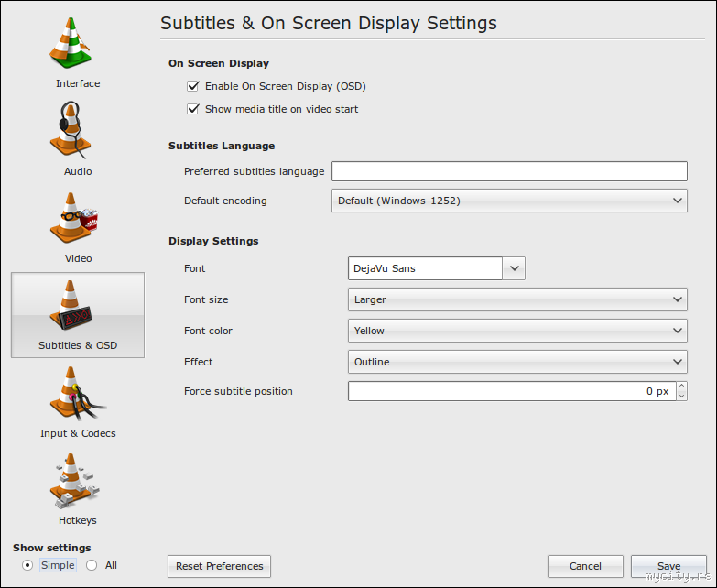Click Save to apply settings
The width and height of the screenshot is (717, 588).
tap(668, 566)
